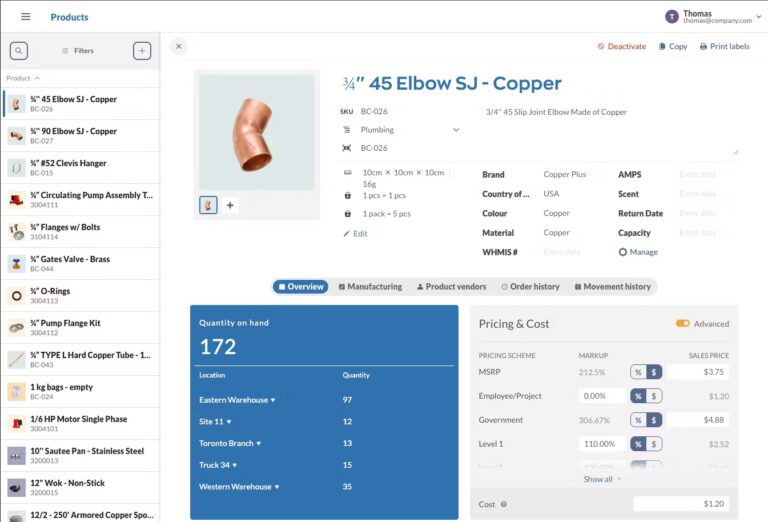Image resolution: width=768 pixels, height=522 pixels.
Task: Copy this product
Action: coord(673,46)
